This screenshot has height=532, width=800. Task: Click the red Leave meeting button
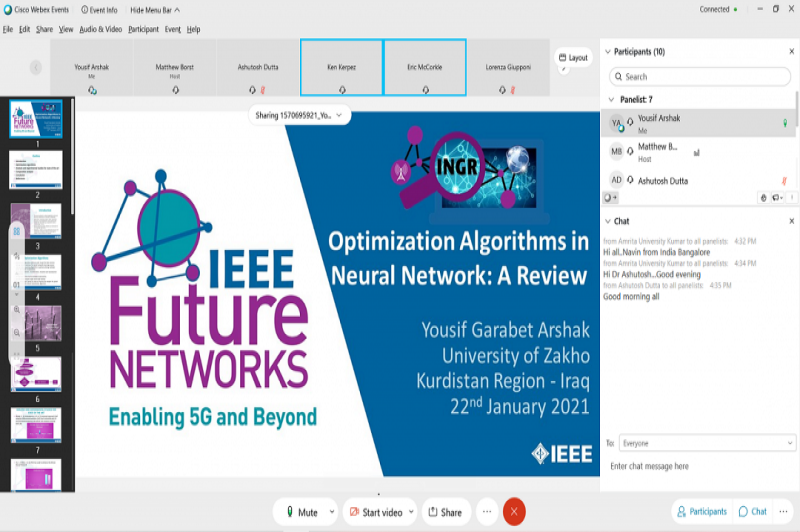(x=514, y=512)
